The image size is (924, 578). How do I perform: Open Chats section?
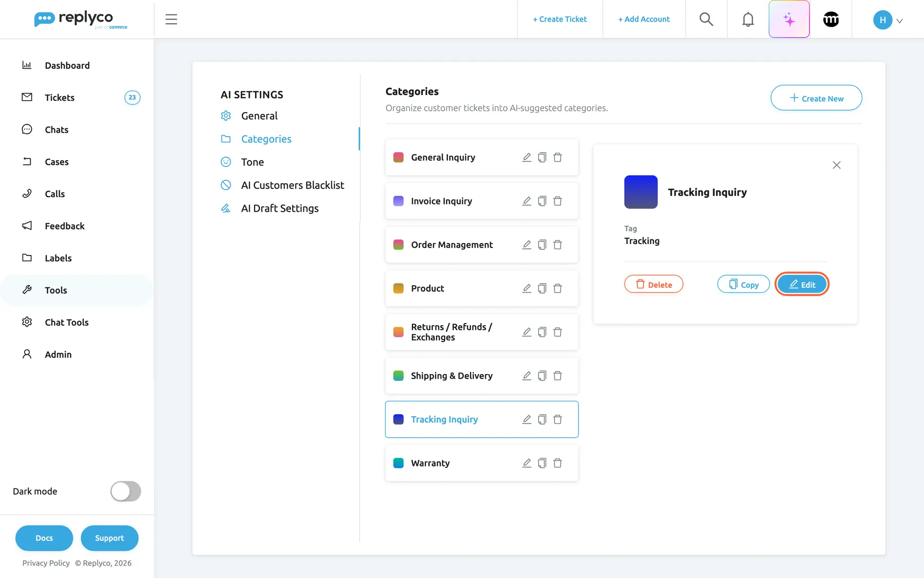[x=56, y=129]
